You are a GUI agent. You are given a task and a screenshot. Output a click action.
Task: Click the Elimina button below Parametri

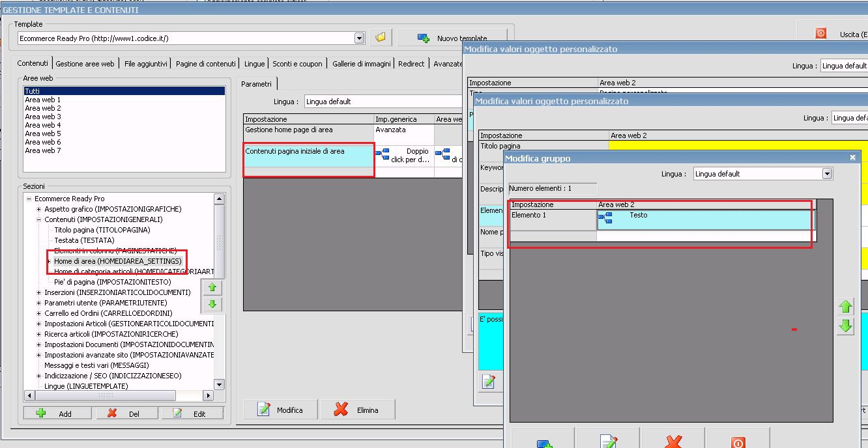click(x=358, y=410)
